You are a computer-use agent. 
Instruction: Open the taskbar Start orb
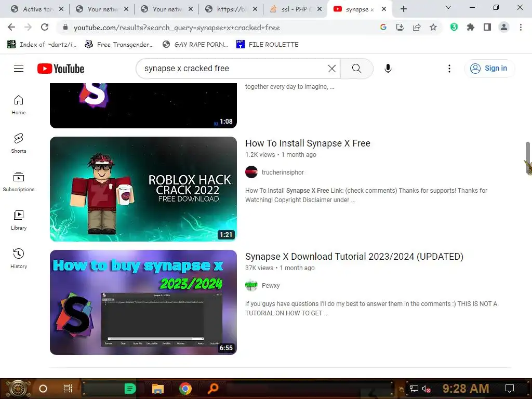pos(18,389)
